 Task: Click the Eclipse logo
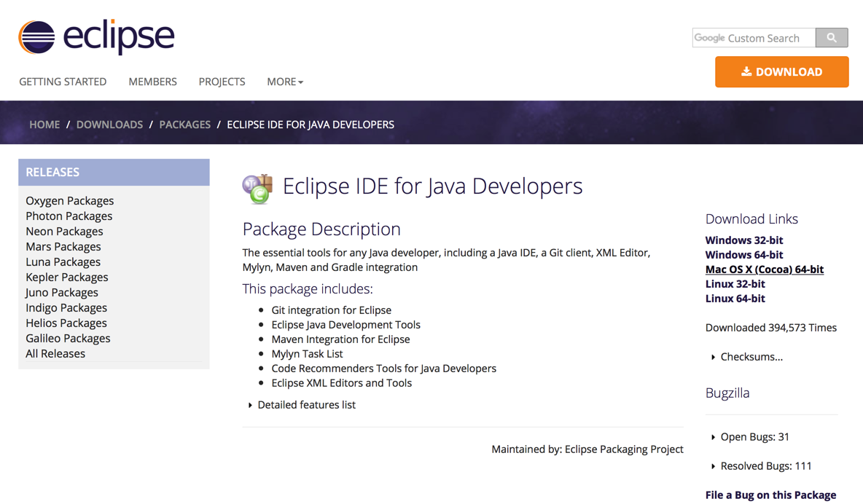(96, 36)
